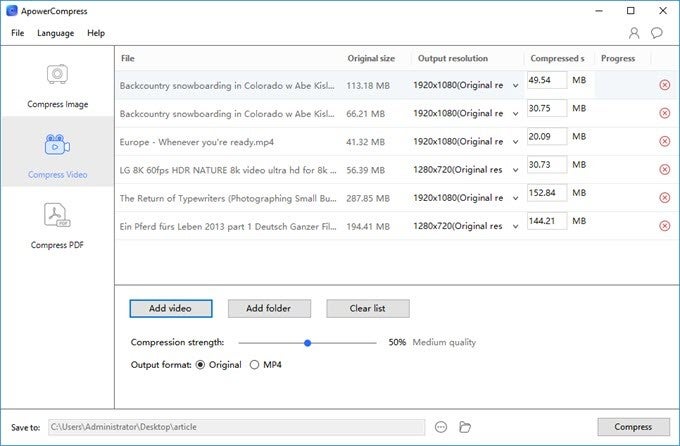Select the Compress Video camera icon
The width and height of the screenshot is (680, 446).
pyautogui.click(x=57, y=146)
